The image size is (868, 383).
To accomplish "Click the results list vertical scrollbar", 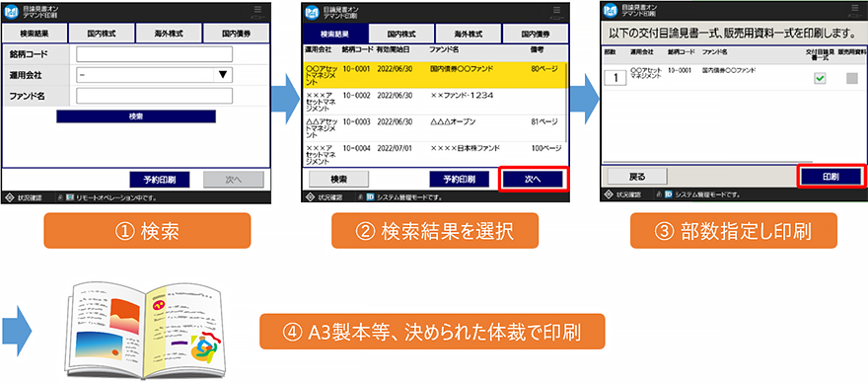I will pos(566,103).
